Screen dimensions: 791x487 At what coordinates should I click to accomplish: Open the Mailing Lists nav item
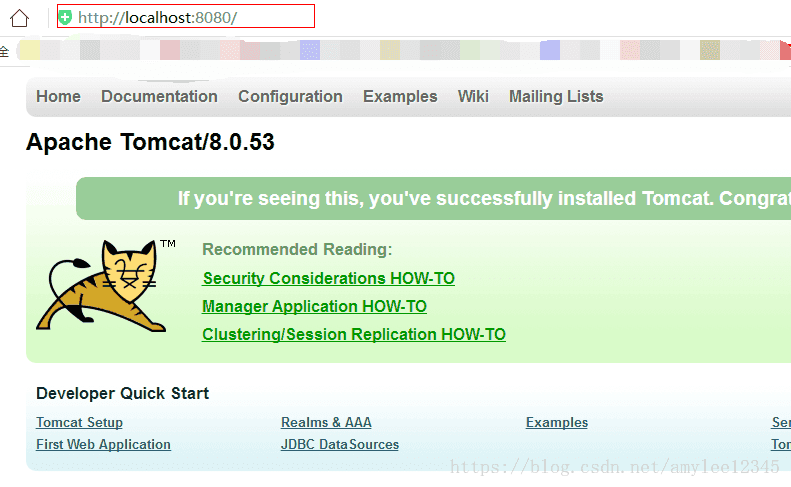[x=556, y=96]
